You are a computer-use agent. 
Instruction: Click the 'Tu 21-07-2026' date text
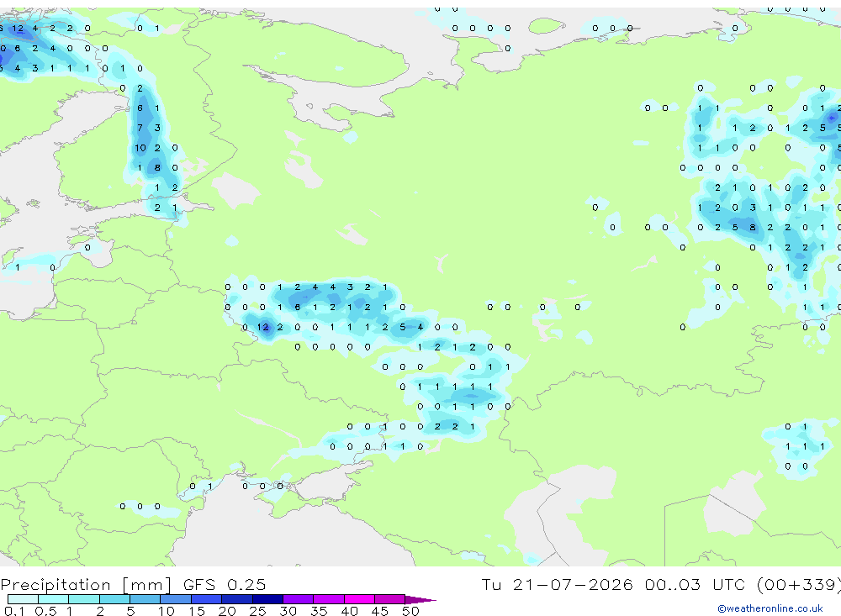[557, 584]
